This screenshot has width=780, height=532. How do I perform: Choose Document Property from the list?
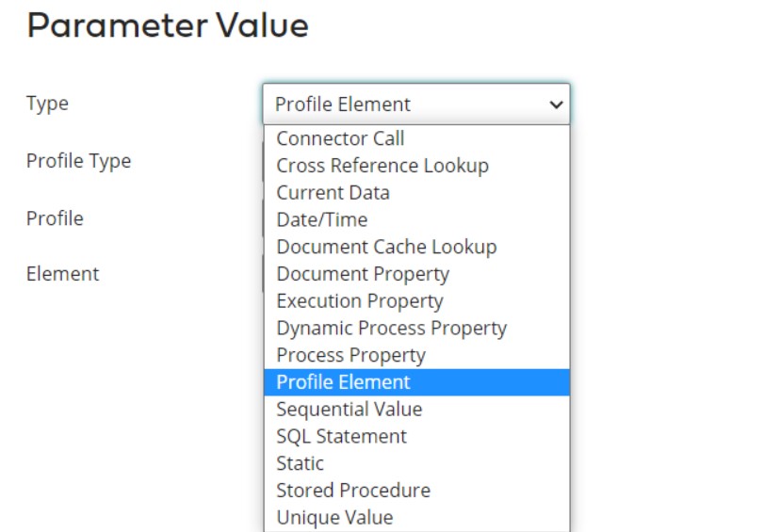363,274
